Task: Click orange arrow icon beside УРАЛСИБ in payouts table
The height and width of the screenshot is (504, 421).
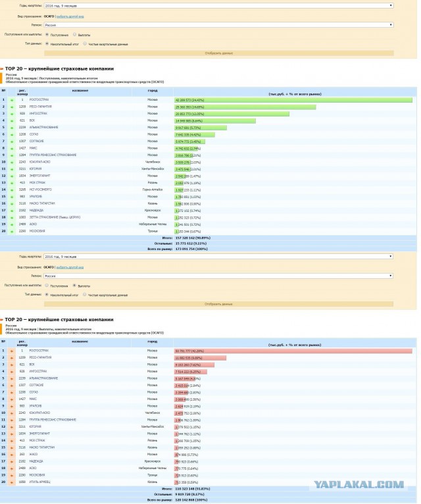Action: (12, 406)
